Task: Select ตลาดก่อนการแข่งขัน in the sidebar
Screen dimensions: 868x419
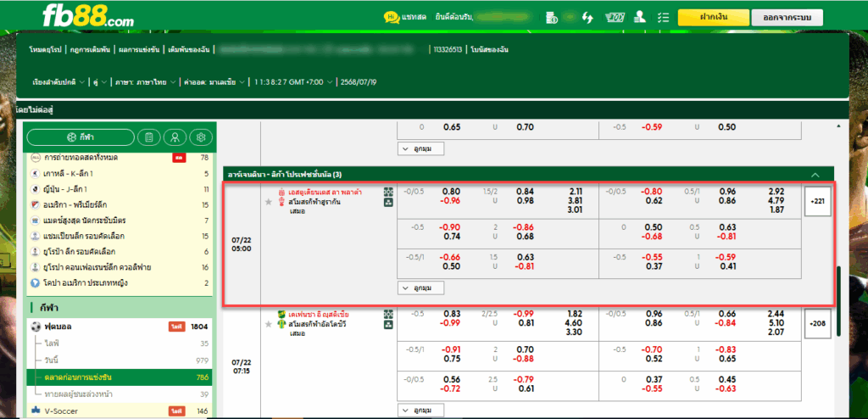Action: pos(119,377)
